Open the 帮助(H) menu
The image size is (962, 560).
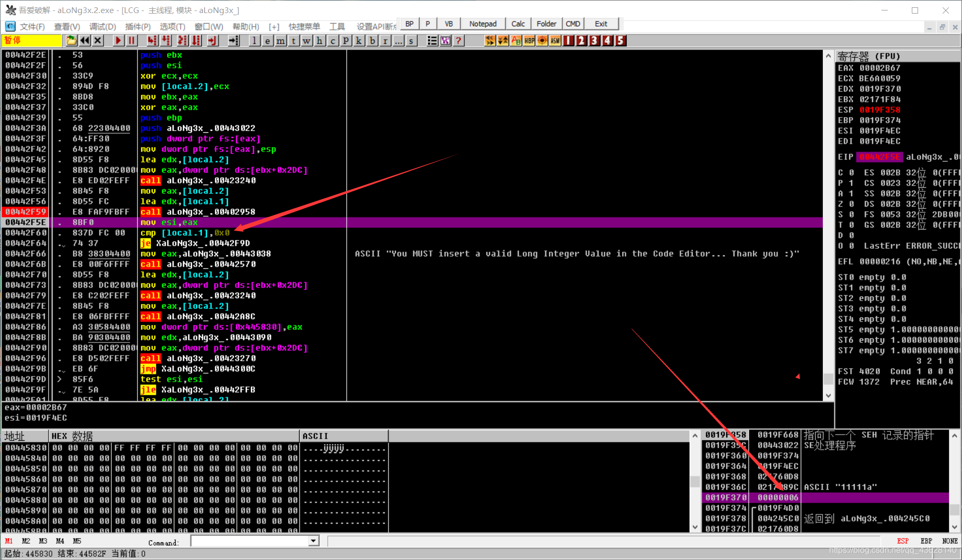(x=246, y=26)
